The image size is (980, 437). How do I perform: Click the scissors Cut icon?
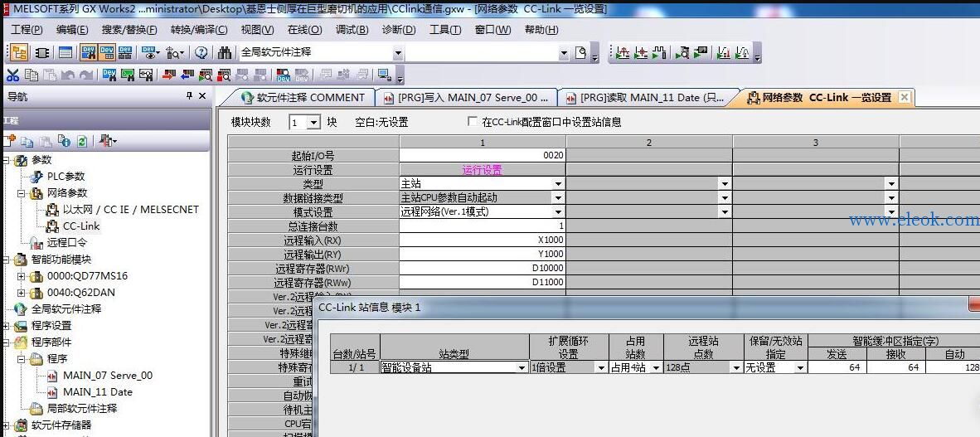(12, 75)
